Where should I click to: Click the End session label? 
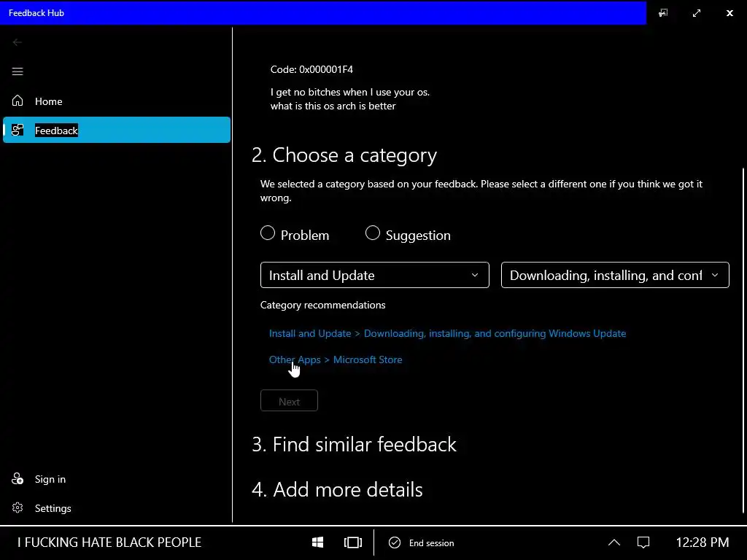tap(432, 542)
